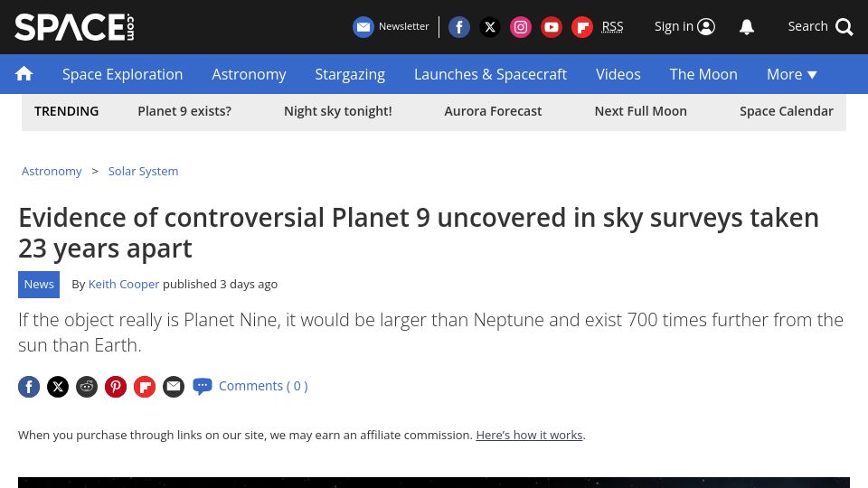Open Flipboard profile in header
Screen dimensions: 868x488
click(x=581, y=27)
